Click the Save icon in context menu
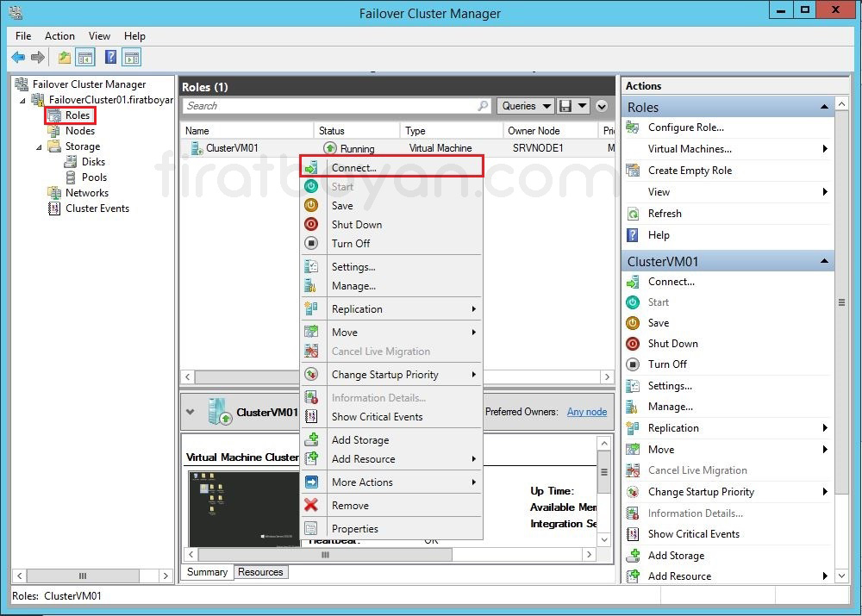This screenshot has width=862, height=616. tap(311, 206)
